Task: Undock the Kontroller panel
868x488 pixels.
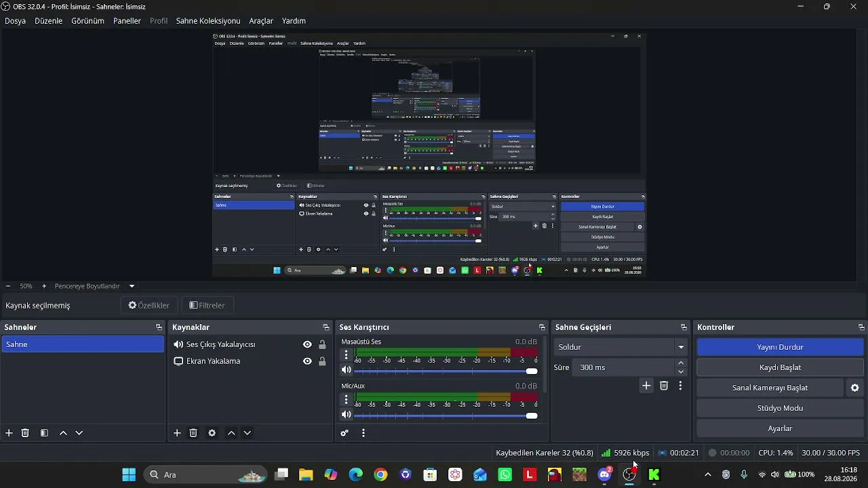Action: (x=861, y=327)
